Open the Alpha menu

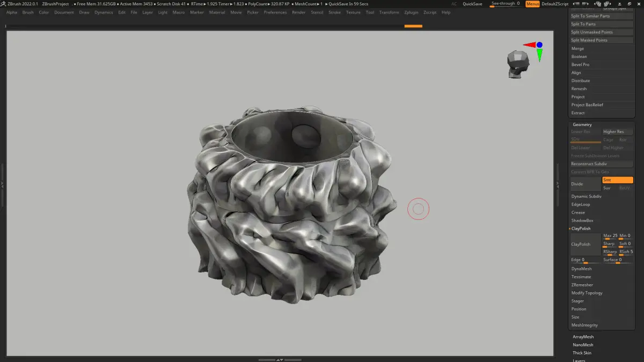click(12, 12)
